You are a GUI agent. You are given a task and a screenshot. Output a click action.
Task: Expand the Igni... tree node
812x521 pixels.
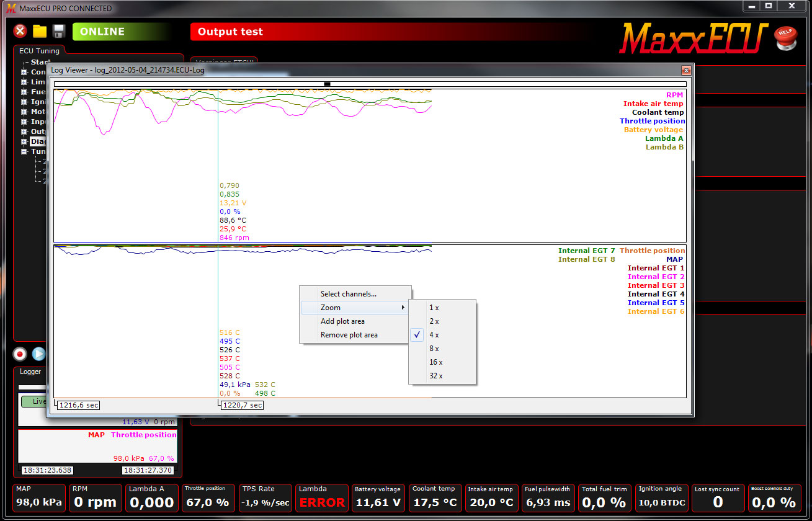[24, 102]
